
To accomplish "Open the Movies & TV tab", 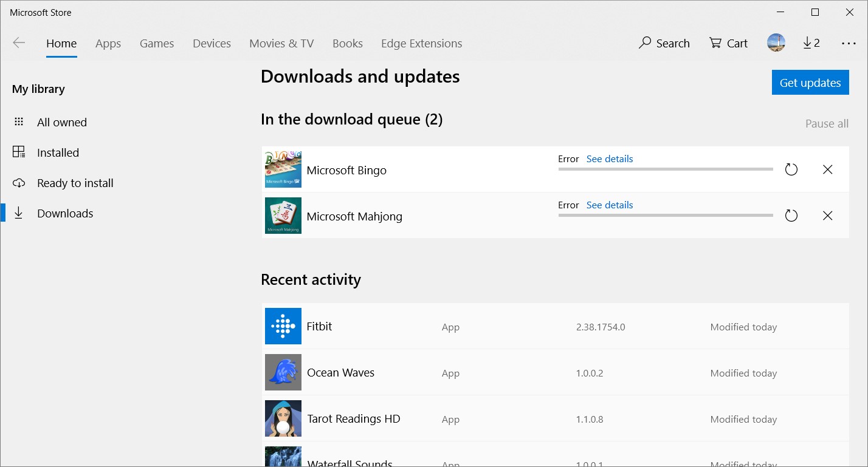I will 281,43.
